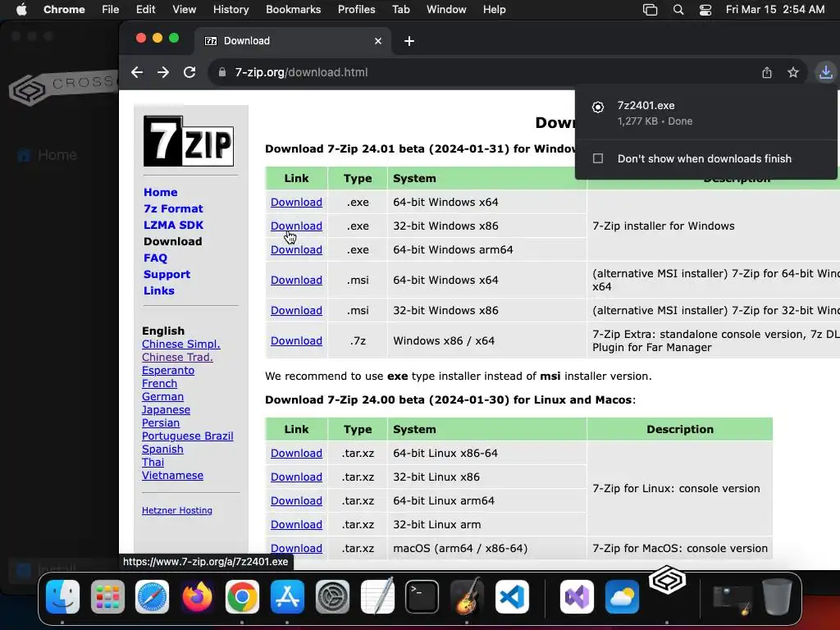Open the Profiles menu
840x630 pixels.
[356, 10]
